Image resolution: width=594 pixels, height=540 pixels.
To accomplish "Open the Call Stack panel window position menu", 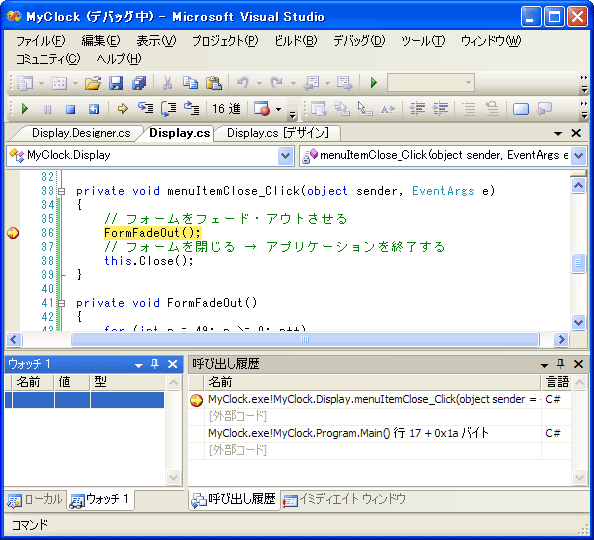I will click(544, 365).
